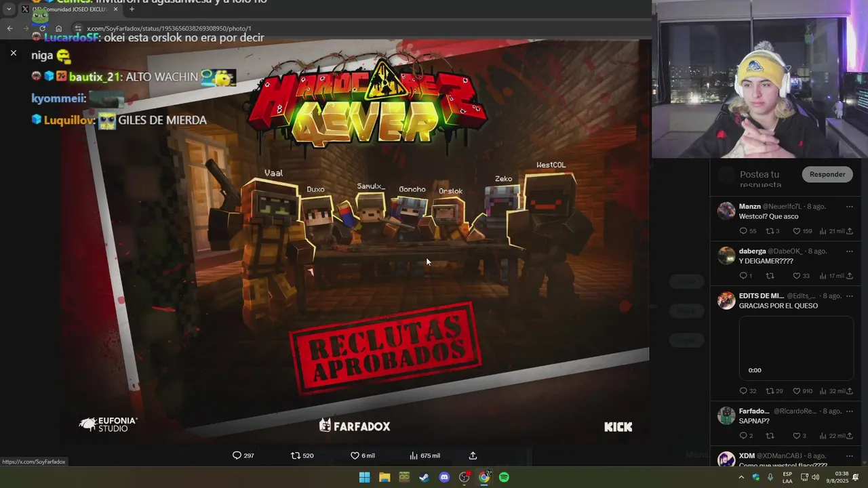Open more options on XDM's reply

click(x=849, y=455)
